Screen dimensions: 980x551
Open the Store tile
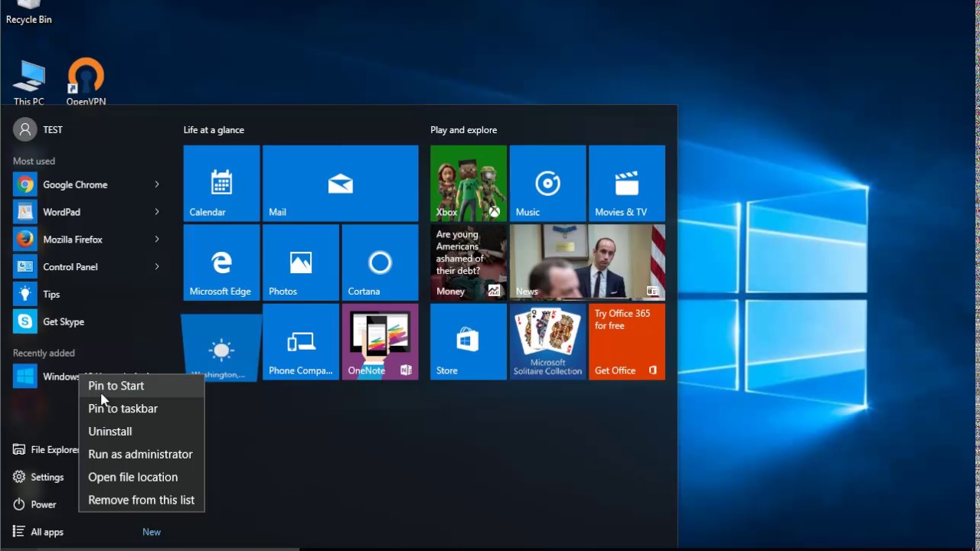pyautogui.click(x=469, y=341)
